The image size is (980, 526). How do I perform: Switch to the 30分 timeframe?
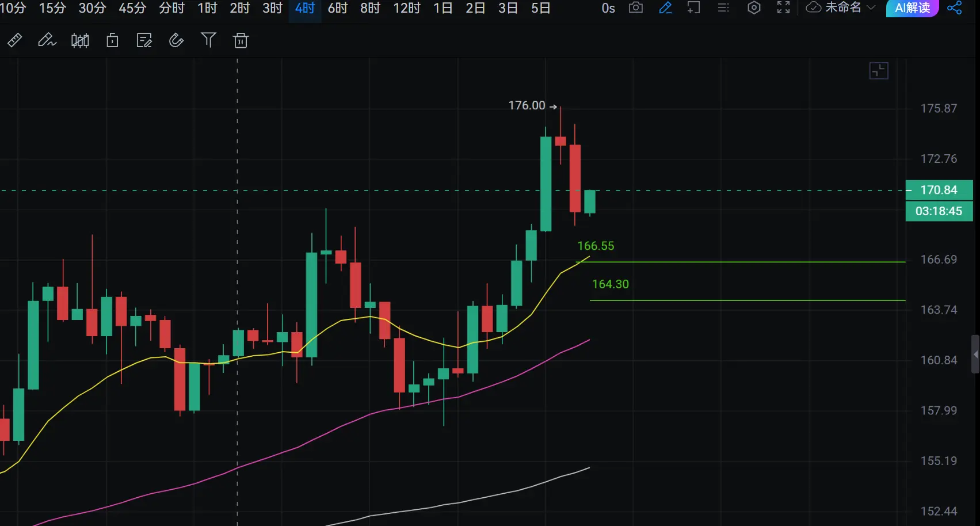(x=92, y=8)
